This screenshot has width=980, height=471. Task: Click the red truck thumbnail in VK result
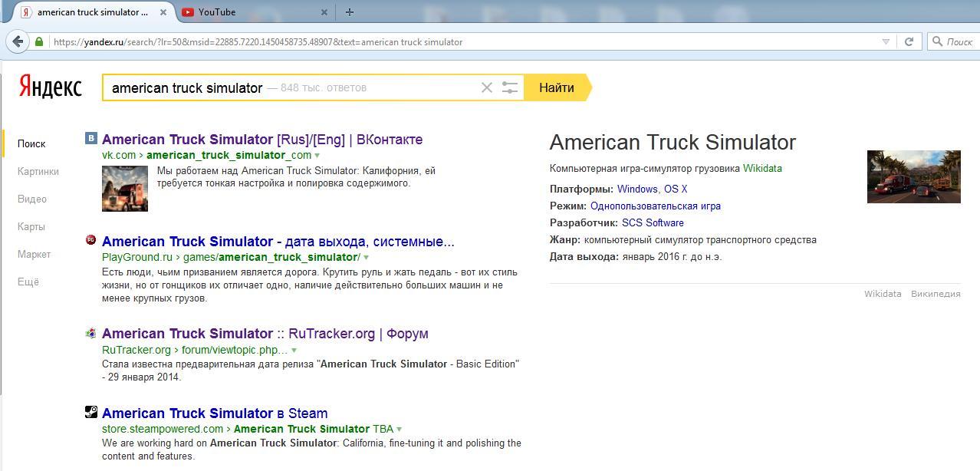[x=125, y=188]
